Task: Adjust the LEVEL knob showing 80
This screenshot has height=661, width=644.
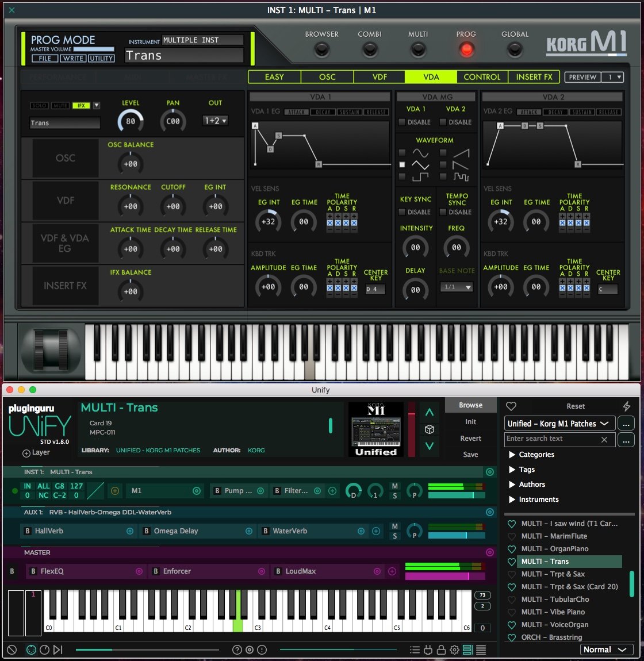Action: click(x=131, y=121)
